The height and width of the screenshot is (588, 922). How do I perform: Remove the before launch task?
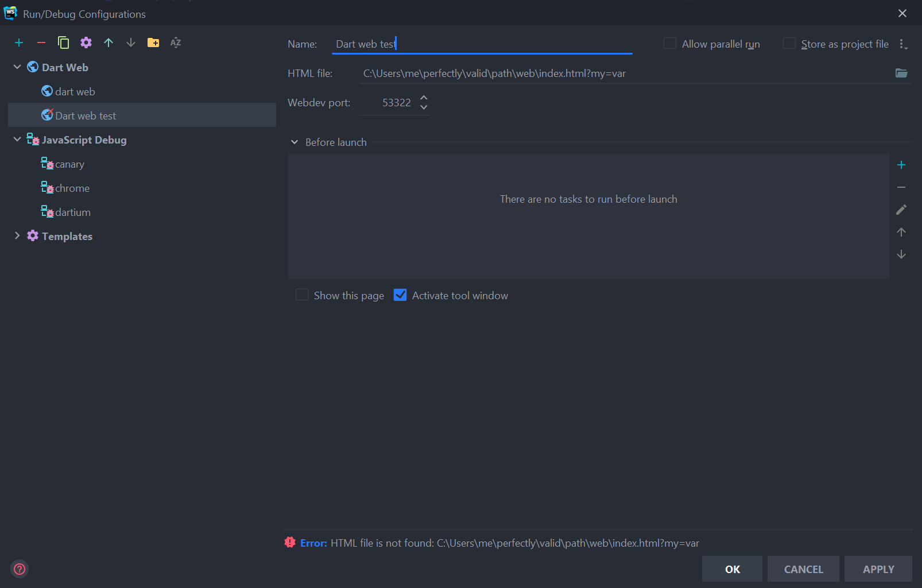pyautogui.click(x=901, y=187)
